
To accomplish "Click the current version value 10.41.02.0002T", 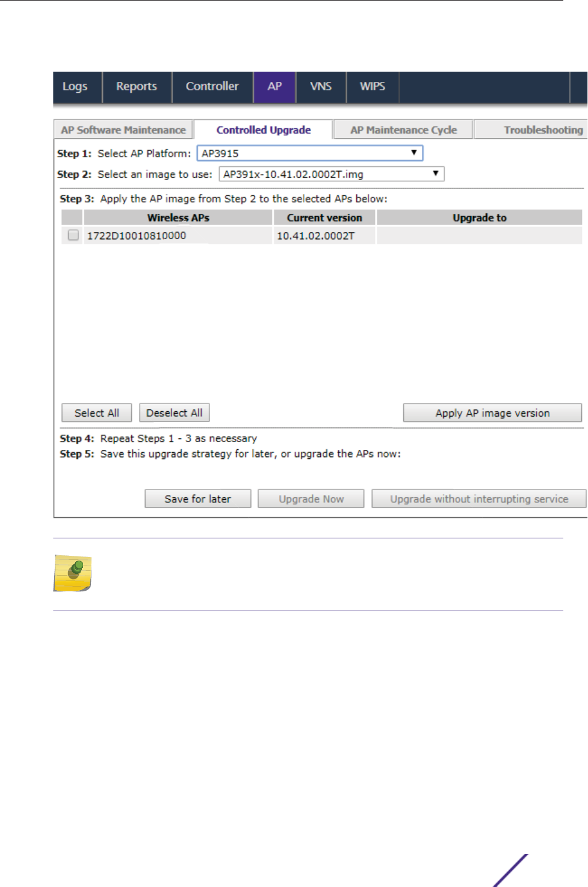I will tap(315, 235).
